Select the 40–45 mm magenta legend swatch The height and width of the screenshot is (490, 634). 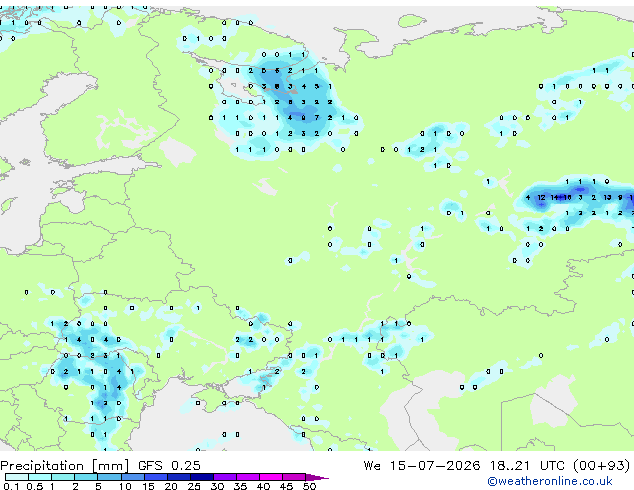coord(271,477)
